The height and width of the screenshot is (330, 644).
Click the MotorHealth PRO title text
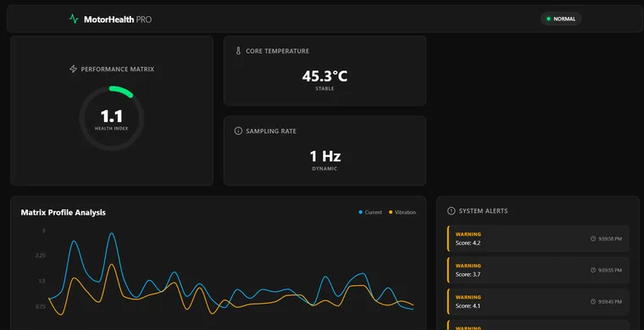[118, 20]
